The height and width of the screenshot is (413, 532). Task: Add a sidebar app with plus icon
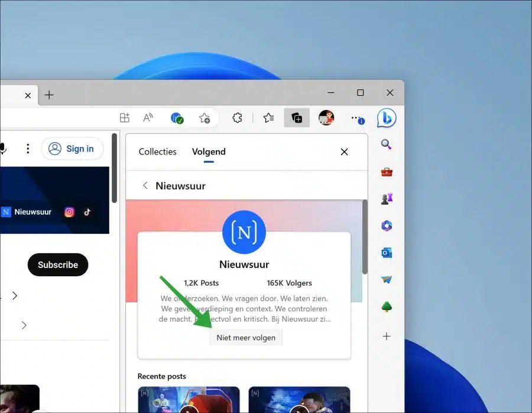click(x=387, y=336)
